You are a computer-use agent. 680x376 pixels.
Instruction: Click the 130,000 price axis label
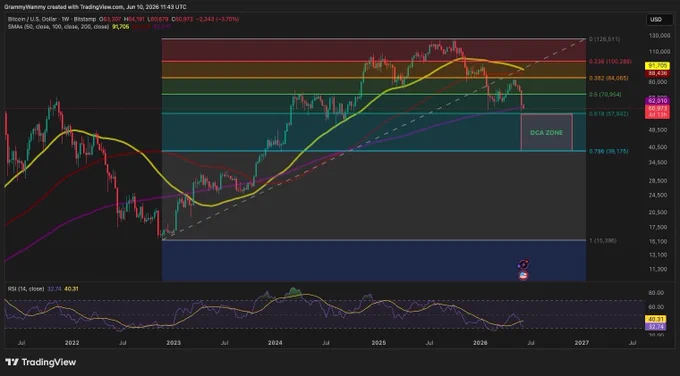pyautogui.click(x=659, y=35)
